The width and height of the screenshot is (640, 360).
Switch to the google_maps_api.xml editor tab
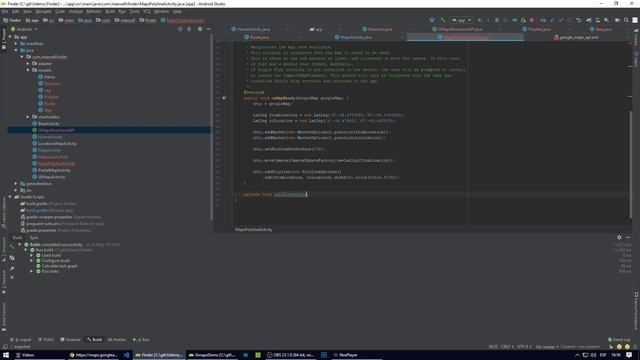pos(576,37)
